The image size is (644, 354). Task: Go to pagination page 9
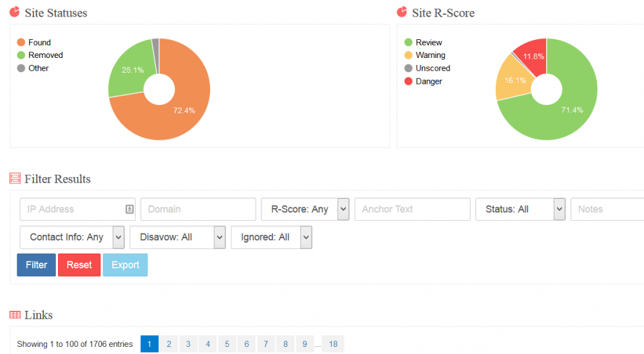[x=305, y=344]
